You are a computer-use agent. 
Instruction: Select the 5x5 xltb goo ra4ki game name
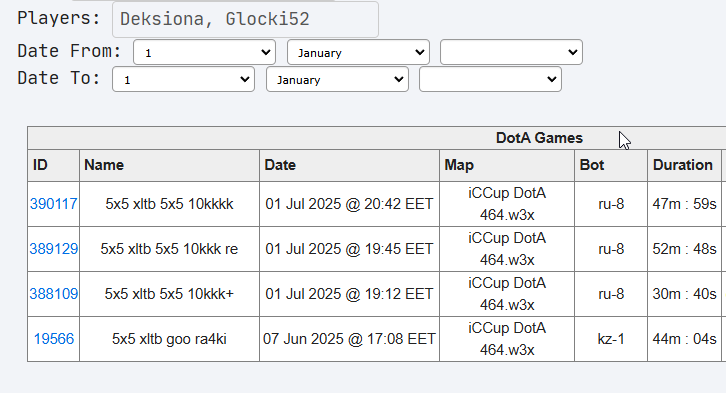pos(169,339)
